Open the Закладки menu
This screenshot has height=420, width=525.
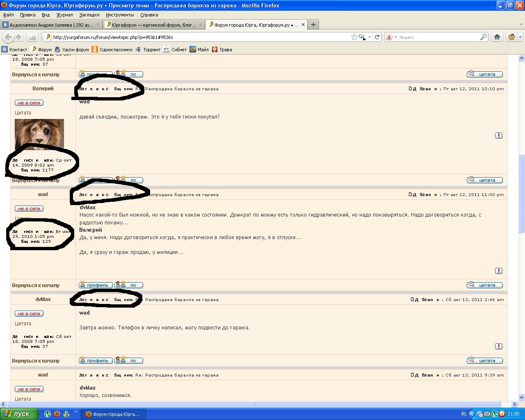click(x=89, y=15)
